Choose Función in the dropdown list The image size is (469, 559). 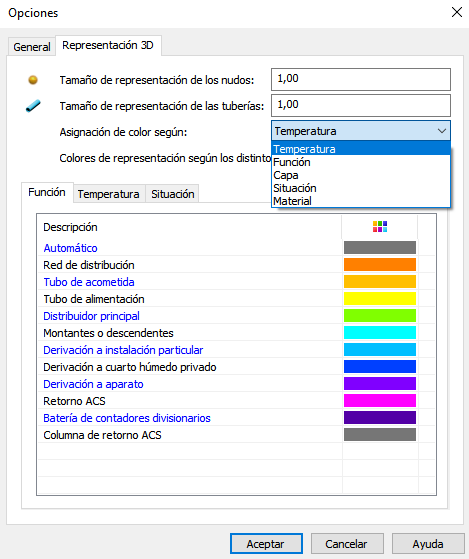pos(361,162)
